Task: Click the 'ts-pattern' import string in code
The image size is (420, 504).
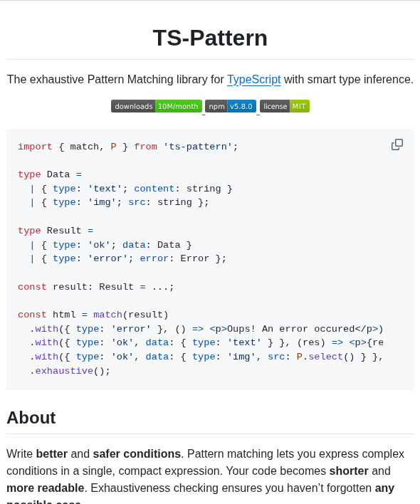Action: coord(197,147)
